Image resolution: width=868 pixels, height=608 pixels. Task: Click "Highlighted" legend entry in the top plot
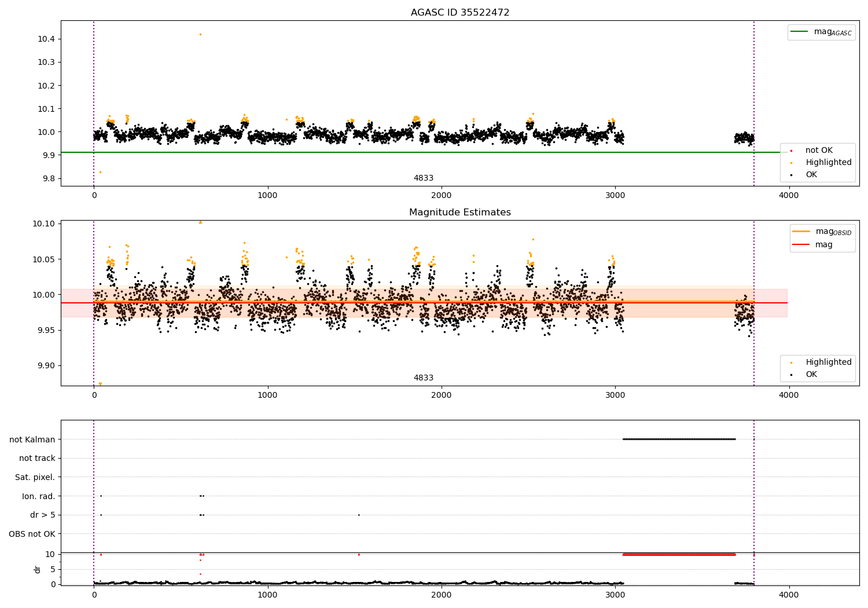click(x=828, y=163)
